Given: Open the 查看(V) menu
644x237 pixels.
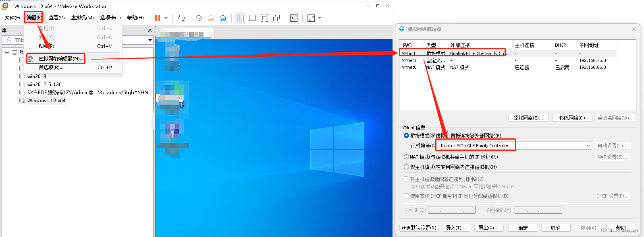Looking at the screenshot, I should point(56,18).
